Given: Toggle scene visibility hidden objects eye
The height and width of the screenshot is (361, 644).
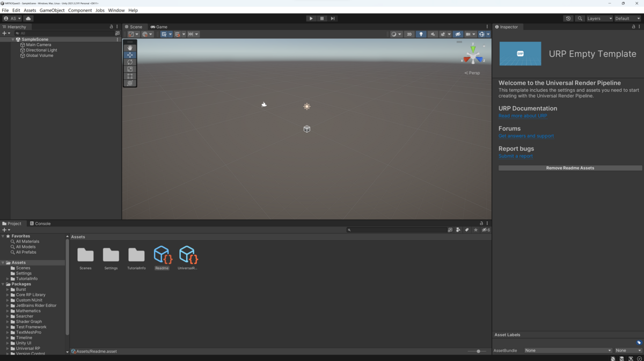Looking at the screenshot, I should coord(458,34).
